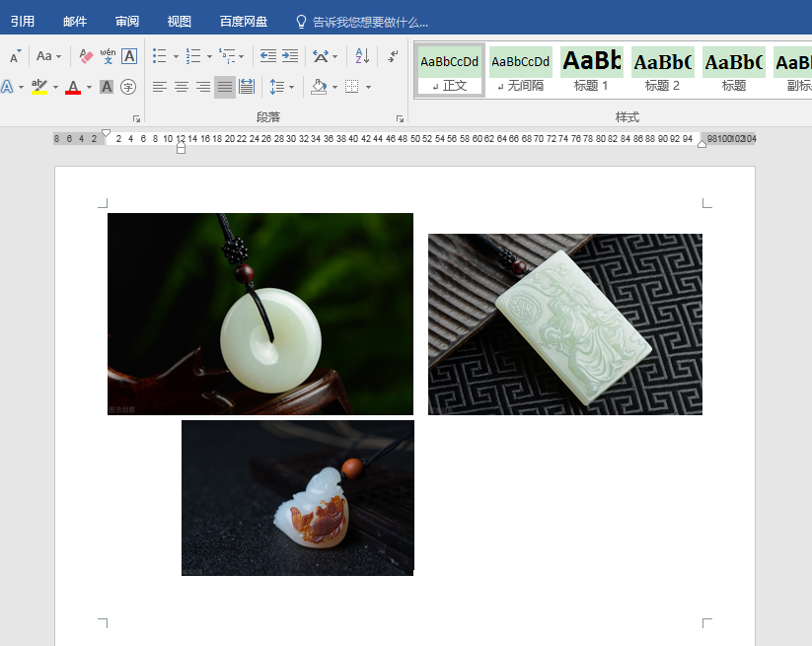This screenshot has height=646, width=812.
Task: Apply bullet list formatting
Action: click(160, 56)
